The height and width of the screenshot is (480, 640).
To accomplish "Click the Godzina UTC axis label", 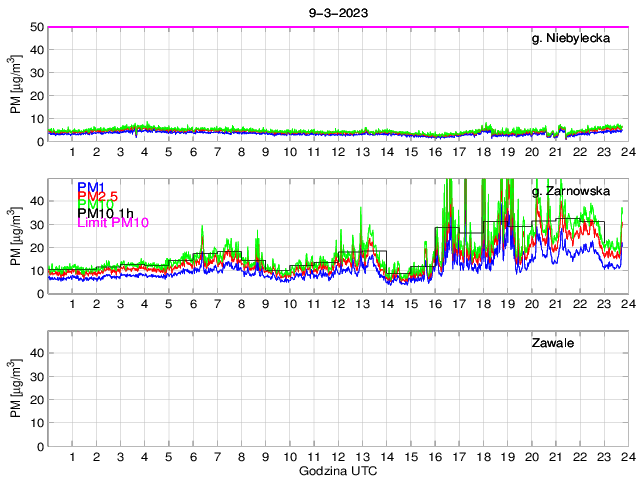I will click(x=335, y=470).
